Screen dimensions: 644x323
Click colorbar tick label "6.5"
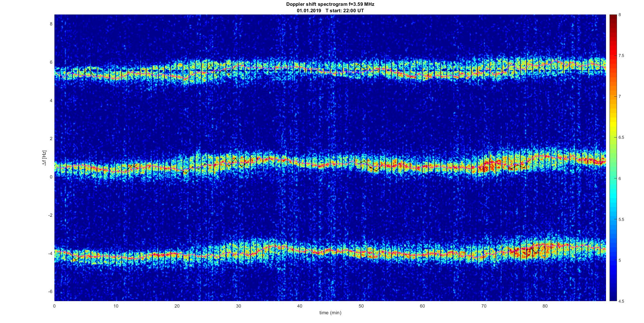pyautogui.click(x=621, y=138)
